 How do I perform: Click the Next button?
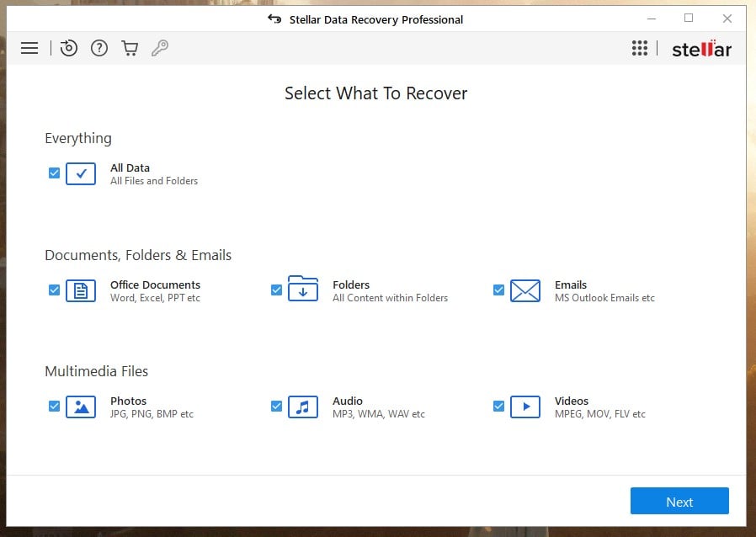[x=679, y=501]
